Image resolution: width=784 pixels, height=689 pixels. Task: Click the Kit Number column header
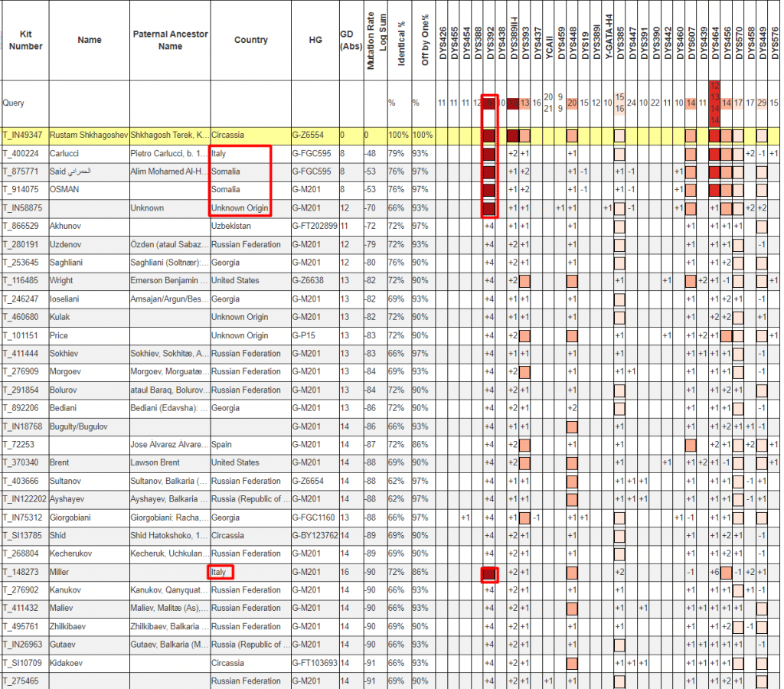click(26, 41)
